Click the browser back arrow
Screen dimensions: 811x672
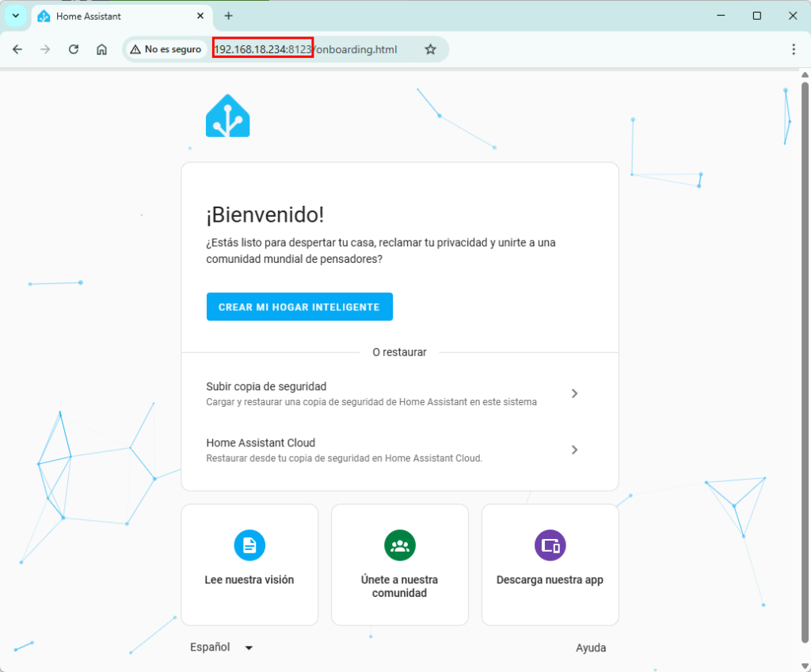pos(17,49)
